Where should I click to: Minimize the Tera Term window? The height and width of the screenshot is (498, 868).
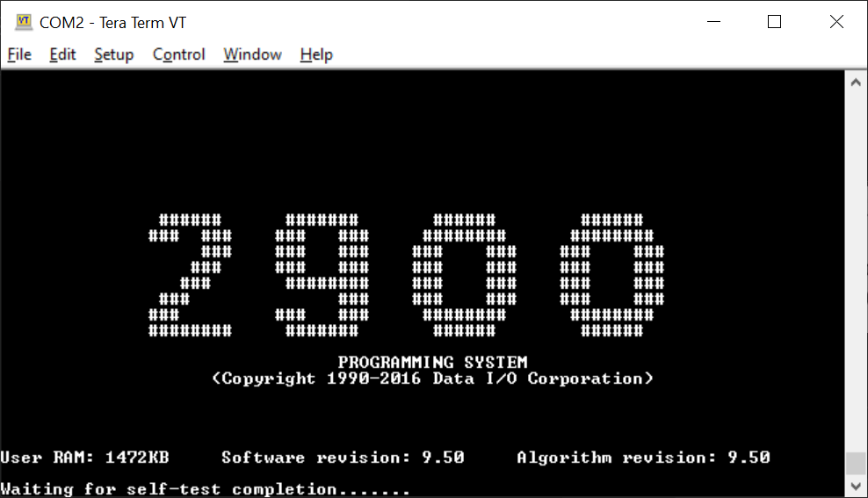714,22
